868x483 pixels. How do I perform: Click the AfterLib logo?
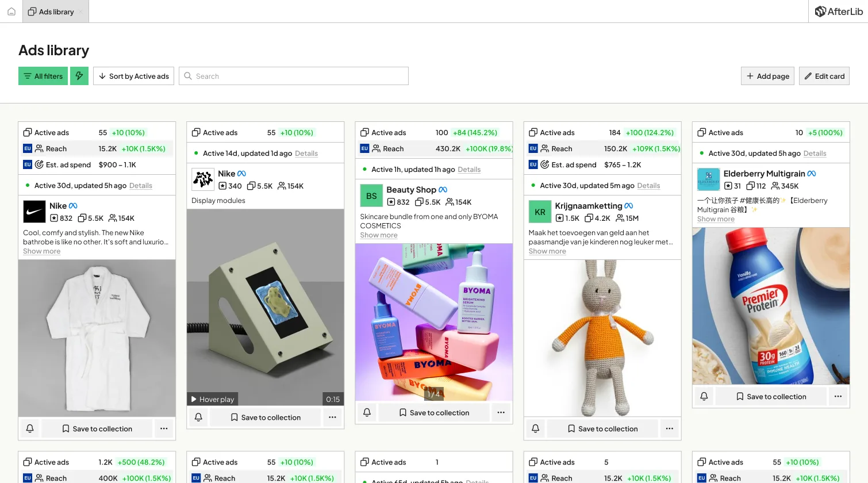[839, 11]
